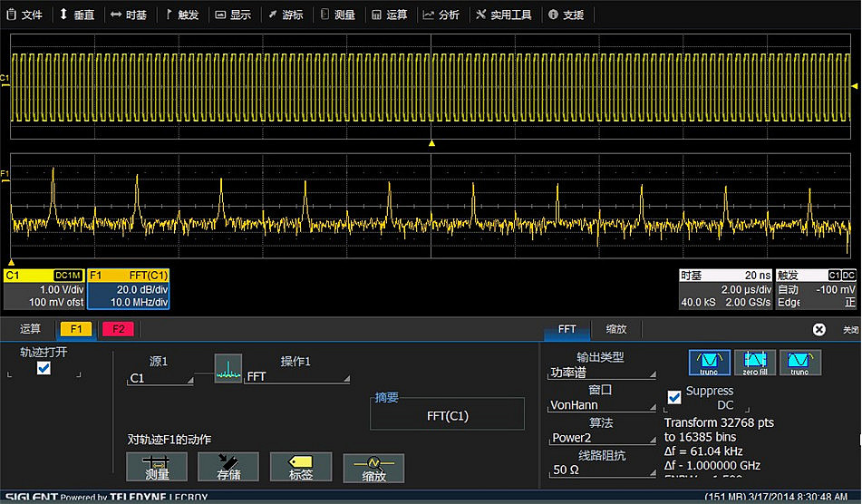
Task: Click the 测量 measure action button
Action: pyautogui.click(x=157, y=467)
